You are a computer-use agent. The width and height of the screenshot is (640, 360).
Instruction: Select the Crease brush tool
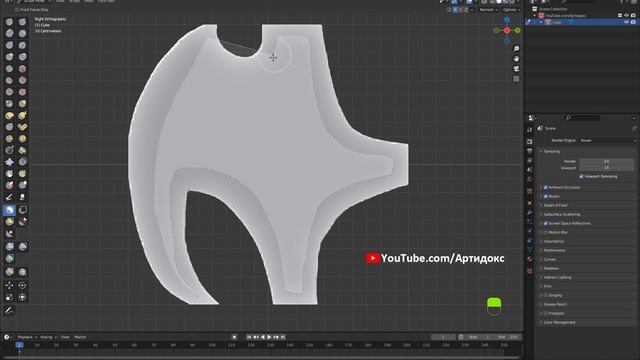point(9,69)
